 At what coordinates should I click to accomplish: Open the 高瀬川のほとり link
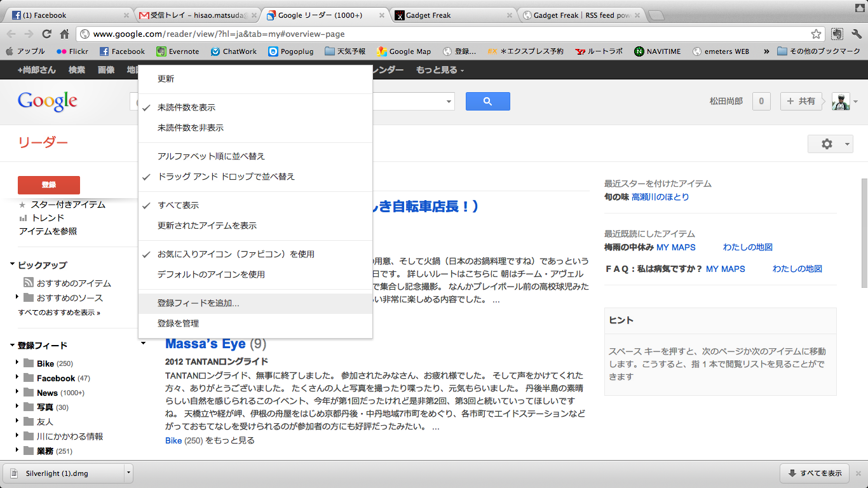(x=660, y=197)
